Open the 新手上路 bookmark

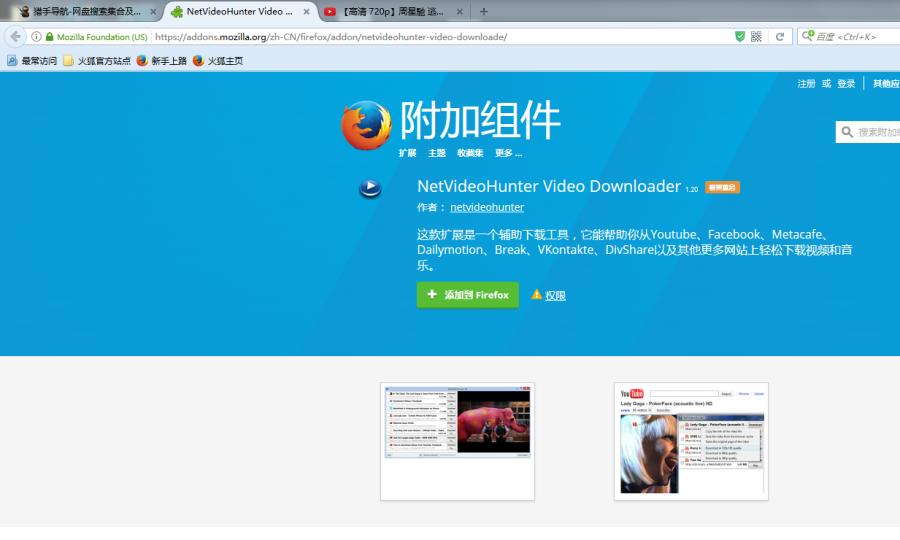pos(162,61)
